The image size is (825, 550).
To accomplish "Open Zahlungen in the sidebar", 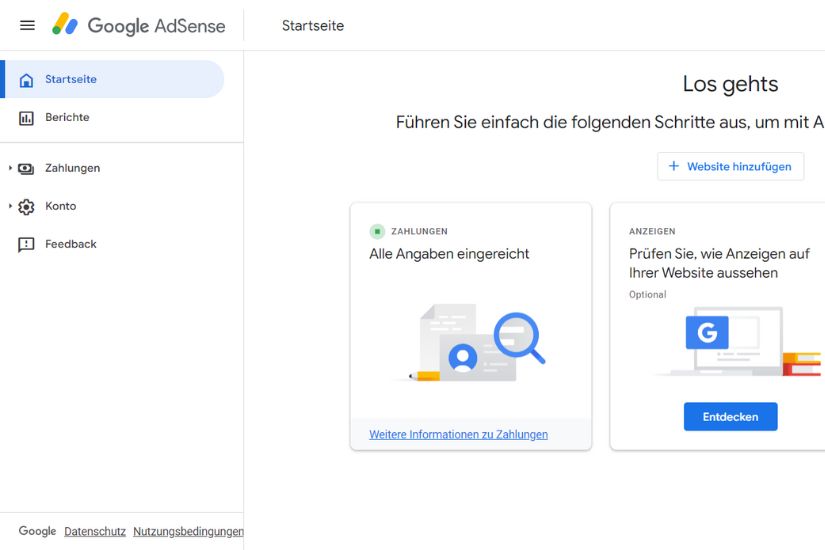I will tap(112, 168).
